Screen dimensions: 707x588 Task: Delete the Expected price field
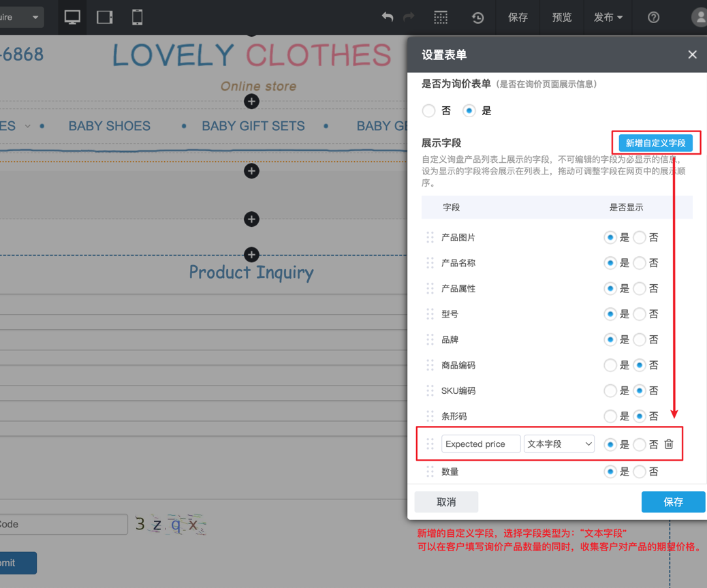[x=669, y=444]
